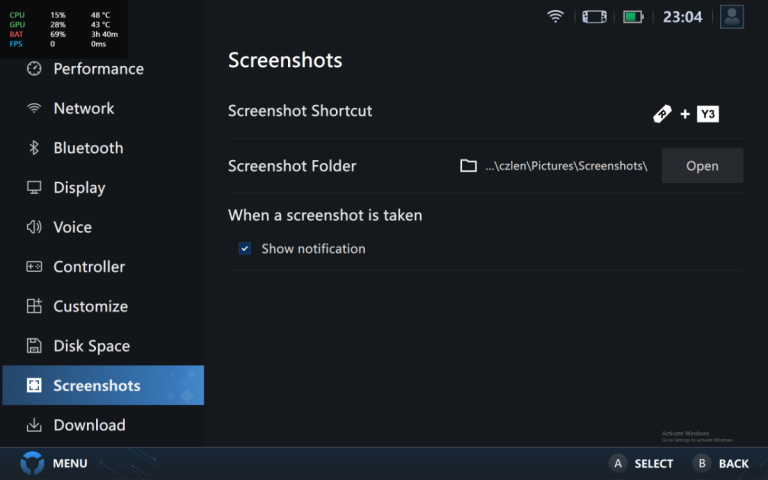The width and height of the screenshot is (768, 480).
Task: Click the Customize icon in sidebar
Action: (34, 306)
